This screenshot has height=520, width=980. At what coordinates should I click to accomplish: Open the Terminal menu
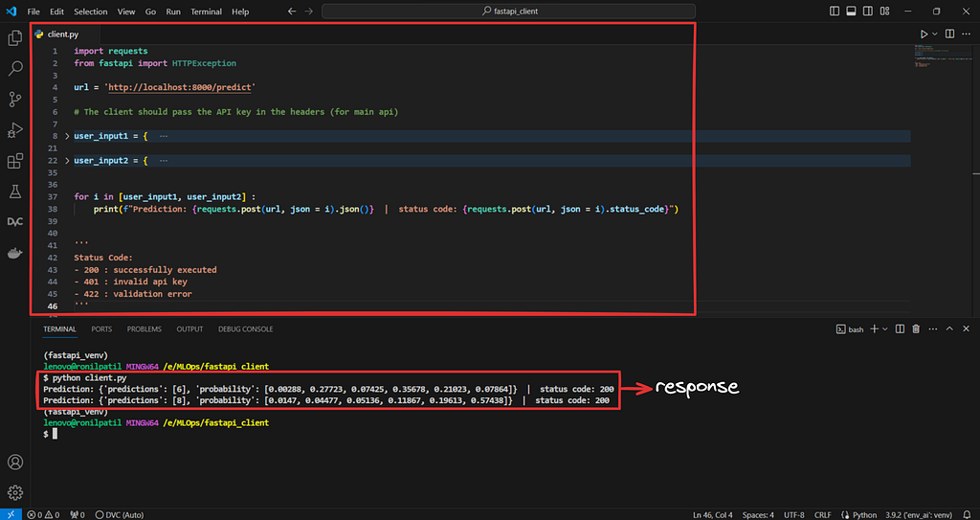[x=206, y=11]
